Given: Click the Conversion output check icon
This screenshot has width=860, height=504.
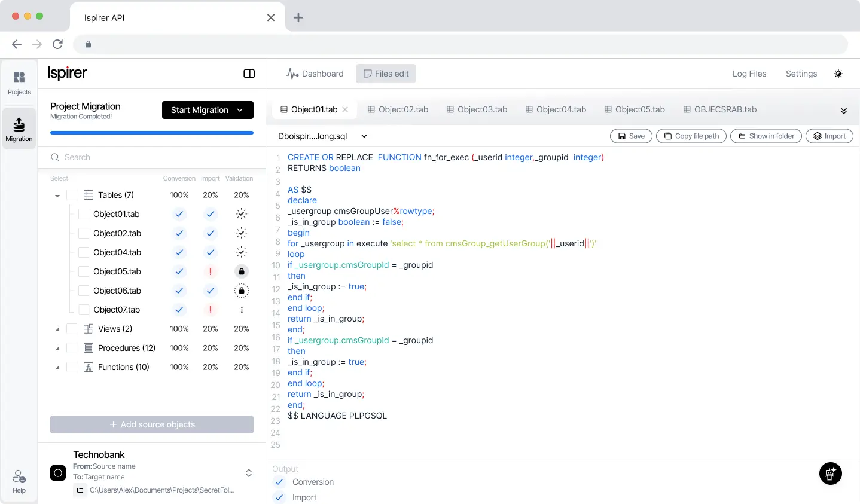Looking at the screenshot, I should tap(279, 482).
